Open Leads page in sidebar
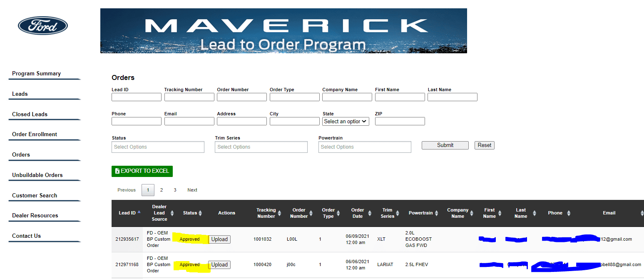Image resolution: width=644 pixels, height=279 pixels. point(20,94)
